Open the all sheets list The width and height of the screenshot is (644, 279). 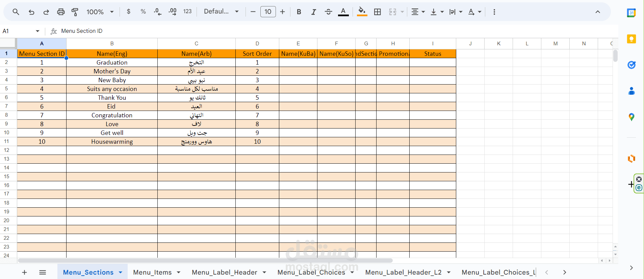(x=43, y=272)
